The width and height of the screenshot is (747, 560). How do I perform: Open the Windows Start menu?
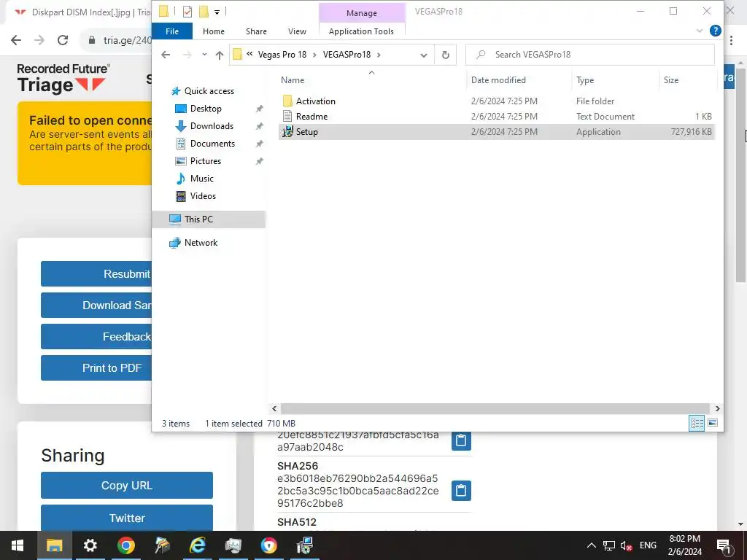18,545
